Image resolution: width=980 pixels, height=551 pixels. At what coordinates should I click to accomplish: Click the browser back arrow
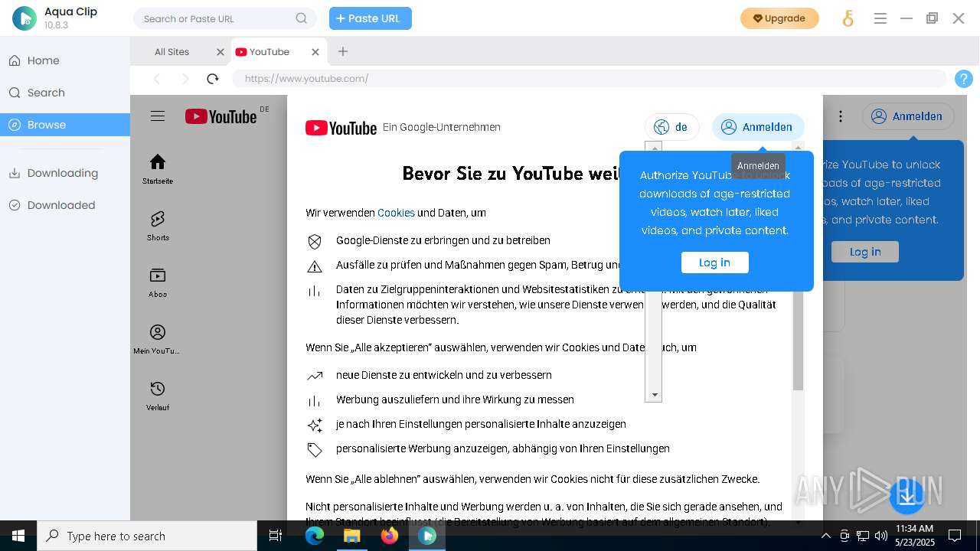tap(157, 78)
